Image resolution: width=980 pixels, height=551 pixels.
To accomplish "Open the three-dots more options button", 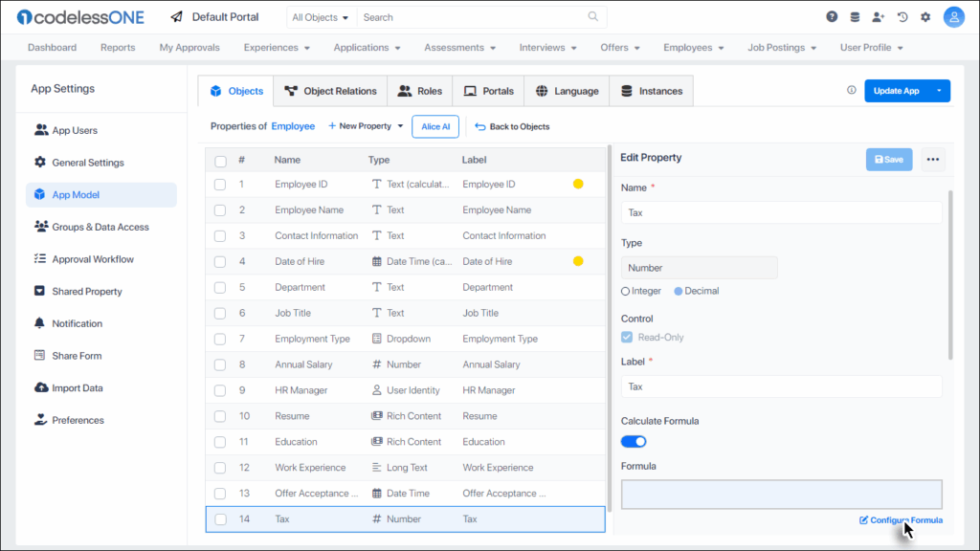I will pyautogui.click(x=933, y=160).
